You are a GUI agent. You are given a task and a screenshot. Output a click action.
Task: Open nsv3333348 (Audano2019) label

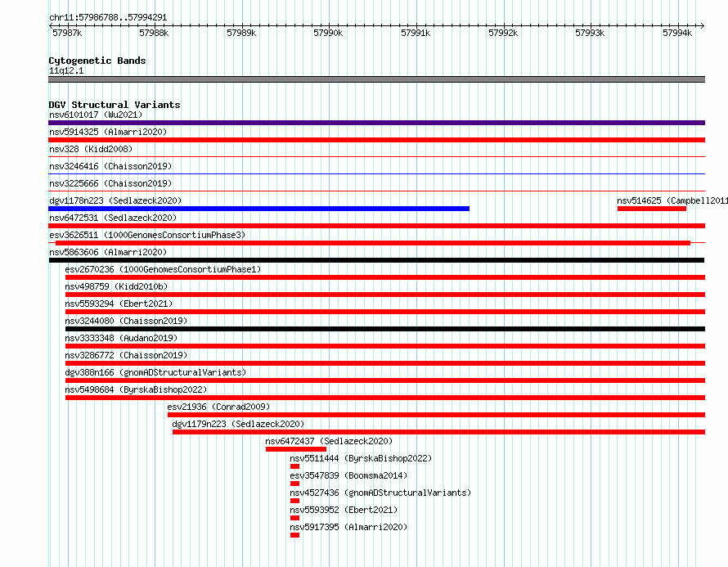click(121, 338)
